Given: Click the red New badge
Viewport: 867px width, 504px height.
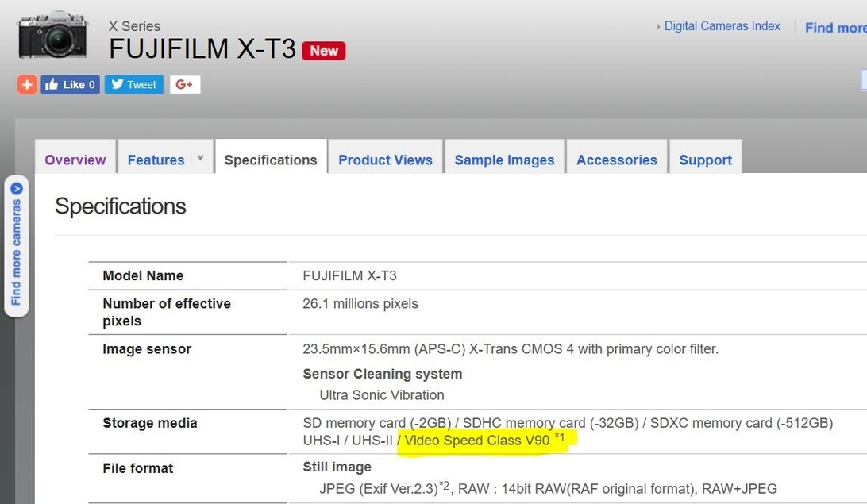Looking at the screenshot, I should point(324,51).
